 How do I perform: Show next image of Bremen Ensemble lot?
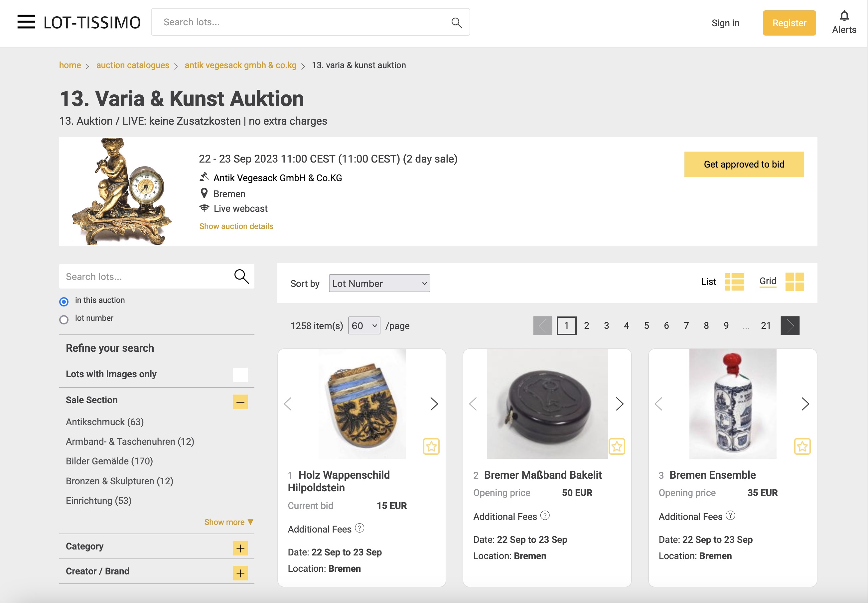click(805, 404)
